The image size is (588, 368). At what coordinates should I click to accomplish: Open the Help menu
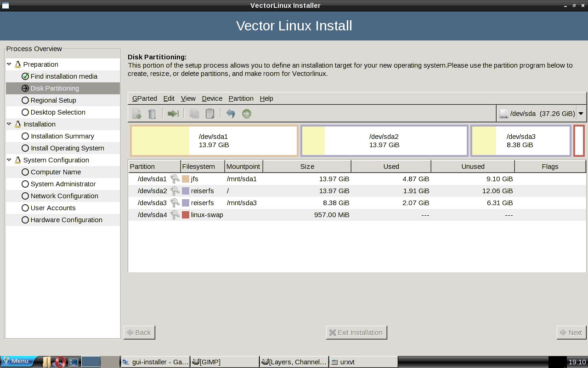(266, 98)
